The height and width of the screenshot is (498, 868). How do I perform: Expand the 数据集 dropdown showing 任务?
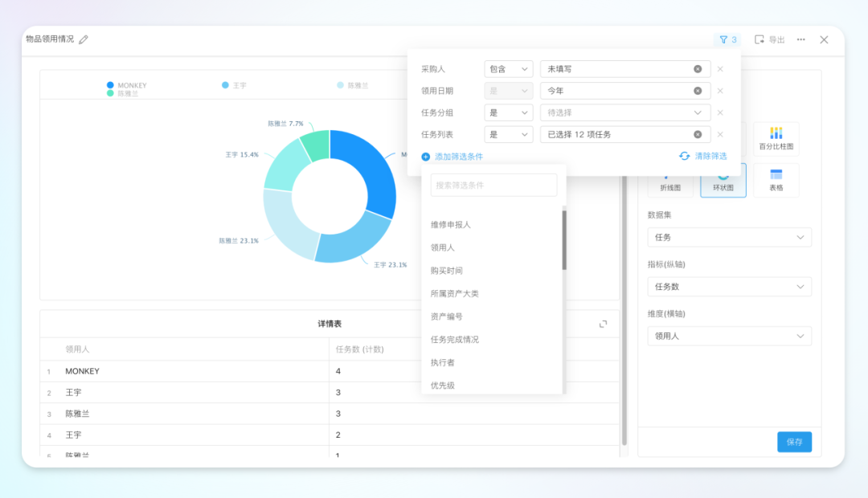[729, 238]
